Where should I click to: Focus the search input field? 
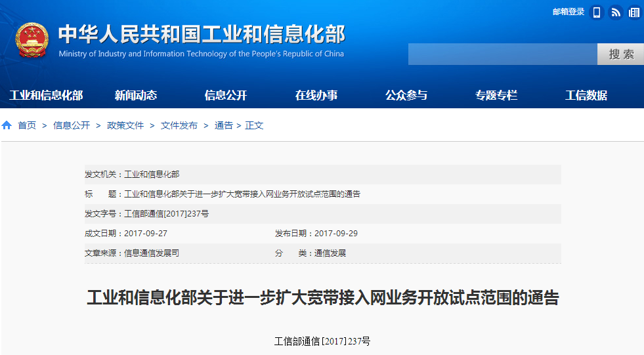point(503,54)
